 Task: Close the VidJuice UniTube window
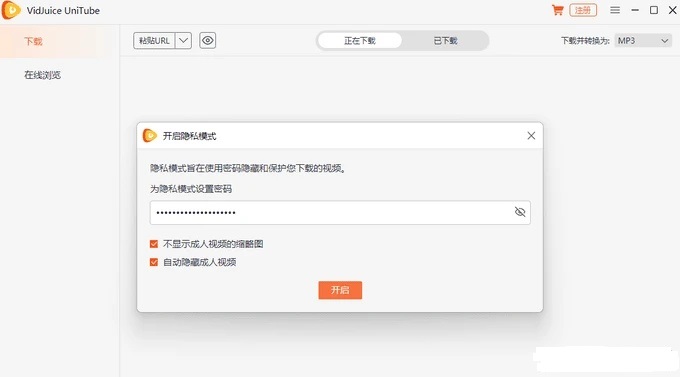point(673,10)
